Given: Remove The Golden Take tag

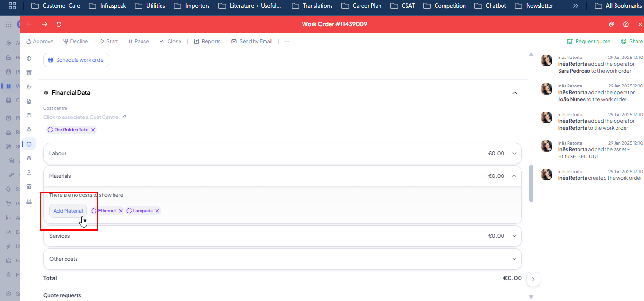Looking at the screenshot, I should point(93,130).
